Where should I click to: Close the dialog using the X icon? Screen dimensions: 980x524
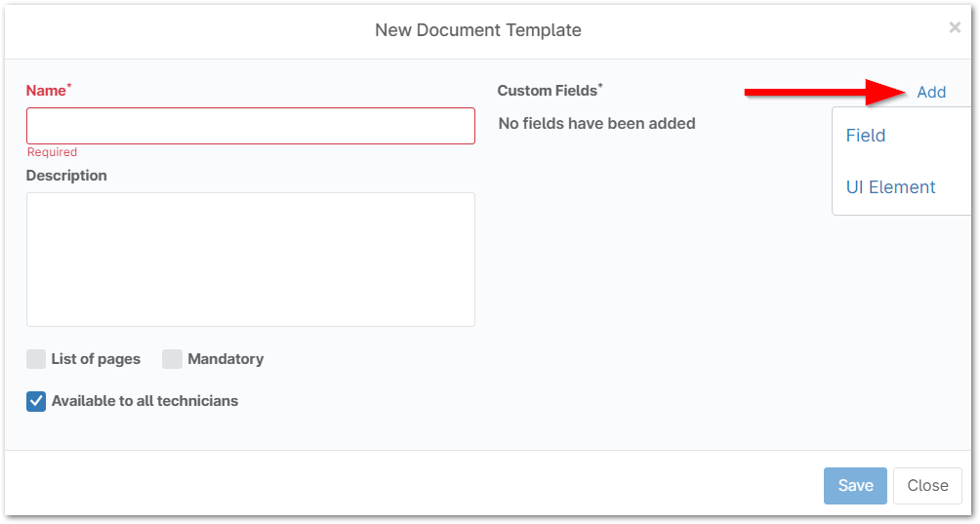955,28
